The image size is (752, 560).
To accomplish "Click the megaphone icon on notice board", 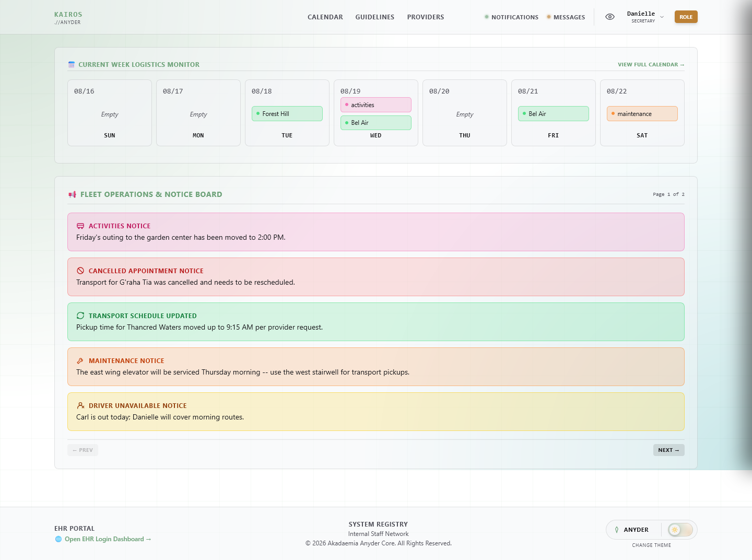I will click(x=72, y=194).
